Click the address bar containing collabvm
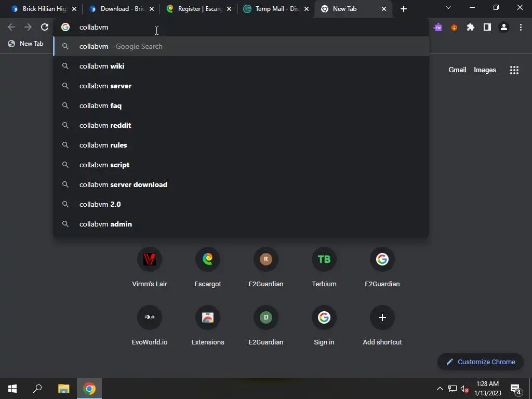 coord(241,27)
